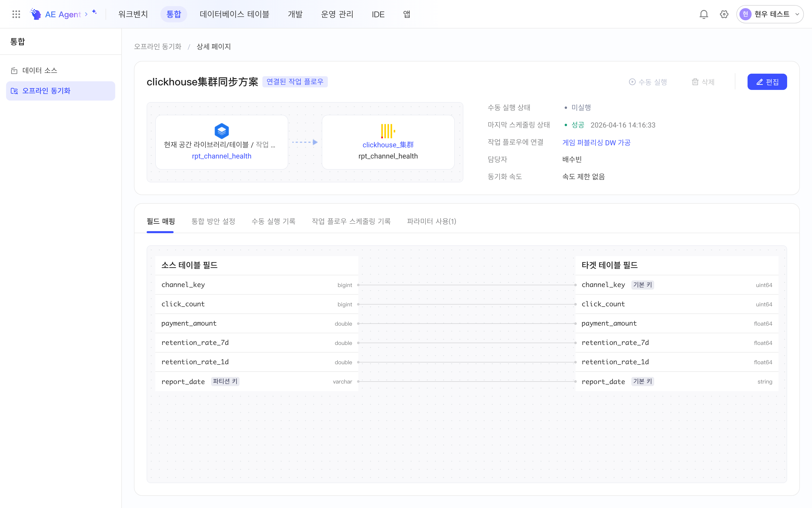The image size is (812, 508).
Task: Click the AE Agent logo
Action: [x=56, y=14]
